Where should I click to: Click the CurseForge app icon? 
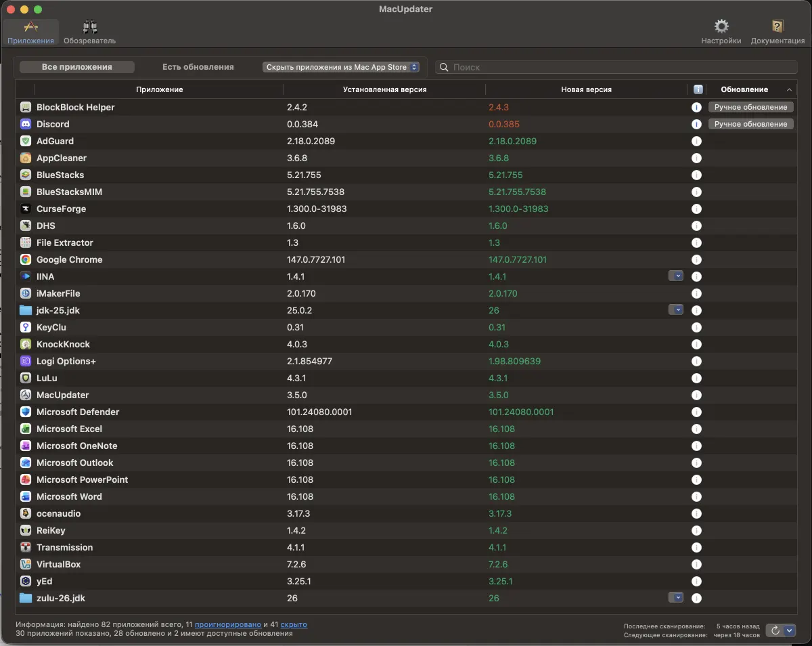pos(26,209)
